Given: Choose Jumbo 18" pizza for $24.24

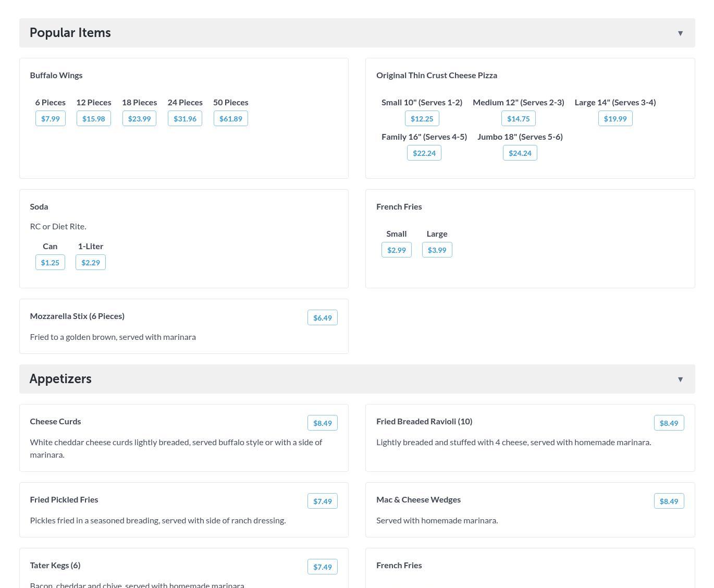Looking at the screenshot, I should [x=520, y=153].
